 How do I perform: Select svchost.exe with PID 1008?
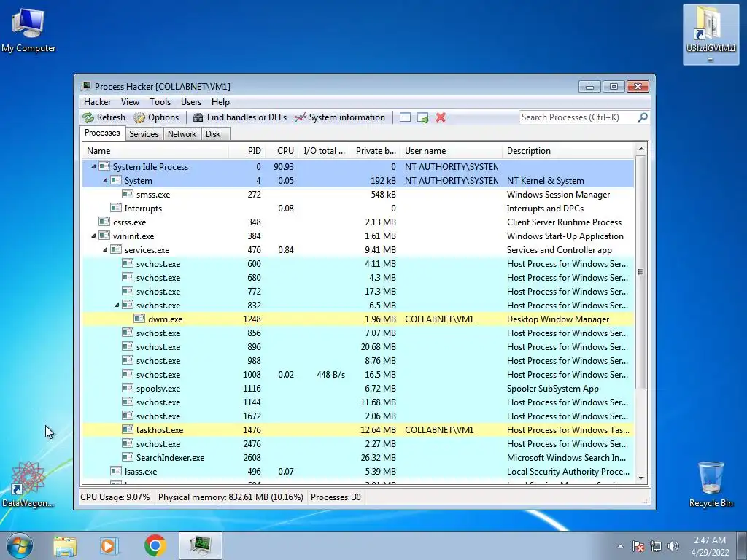point(358,375)
